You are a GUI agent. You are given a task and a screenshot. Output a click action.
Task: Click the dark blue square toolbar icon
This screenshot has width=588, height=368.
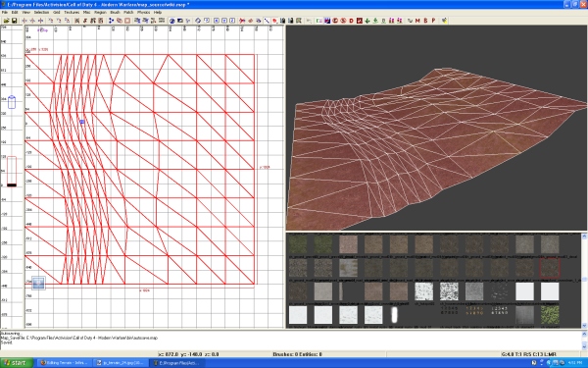327,21
